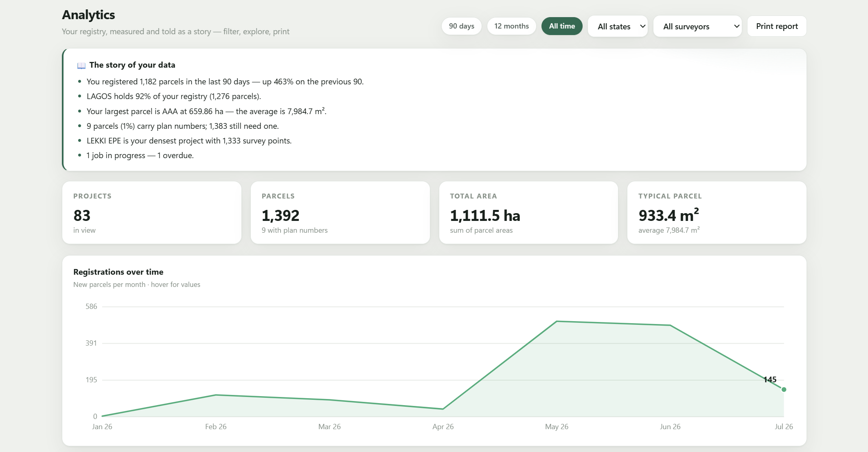
Task: Click 'sum of parcel areas' caption
Action: tap(481, 230)
